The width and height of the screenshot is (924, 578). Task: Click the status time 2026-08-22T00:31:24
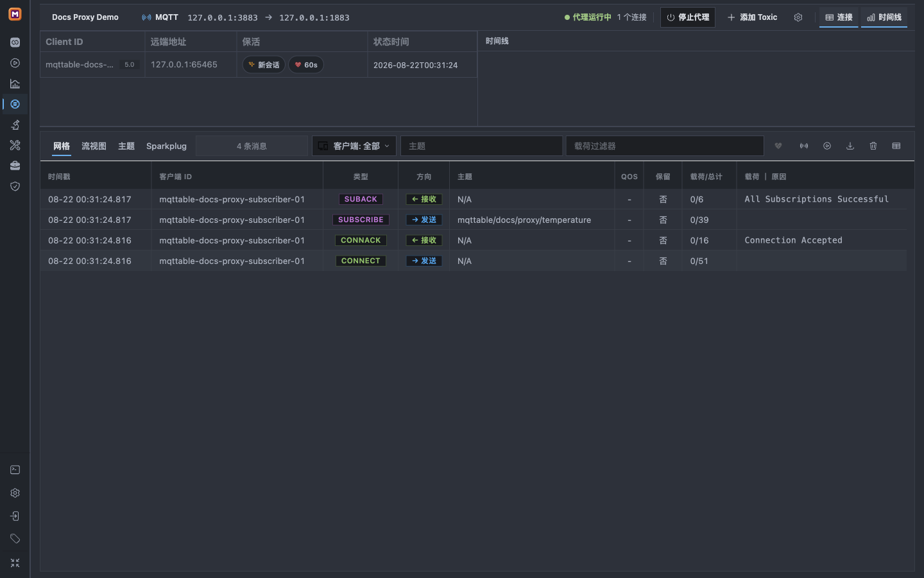coord(415,65)
